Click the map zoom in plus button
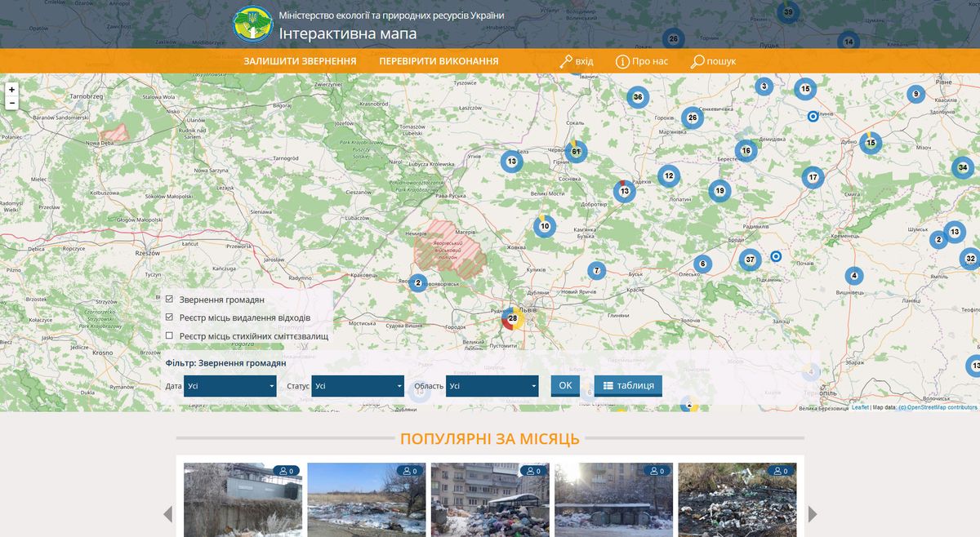 click(x=11, y=90)
